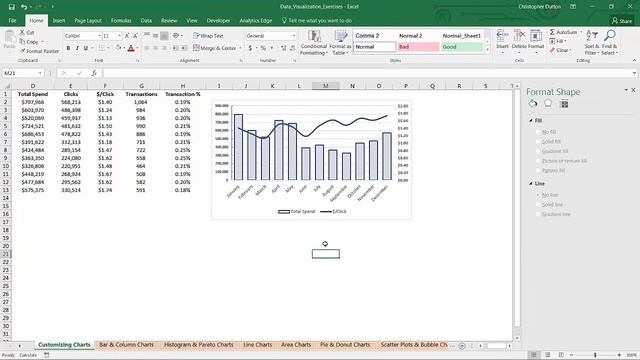Switch to the Developer ribbon tab
This screenshot has width=640, height=360.
tap(218, 20)
